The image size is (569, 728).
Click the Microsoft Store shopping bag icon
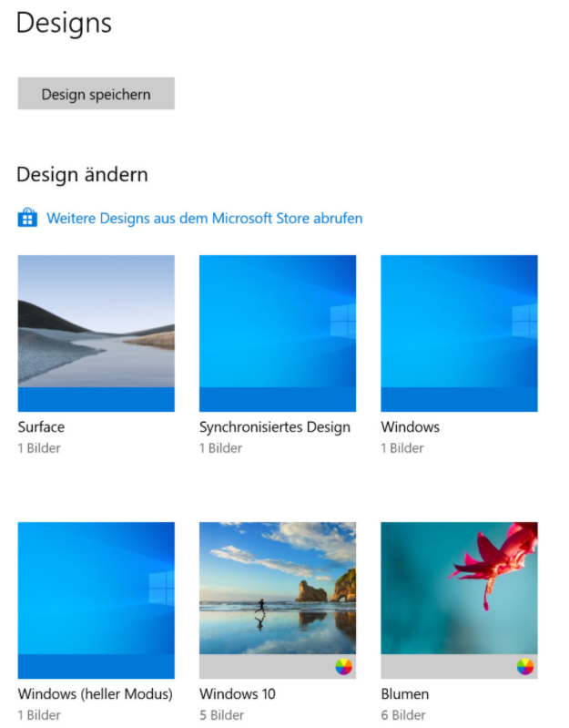(x=27, y=217)
